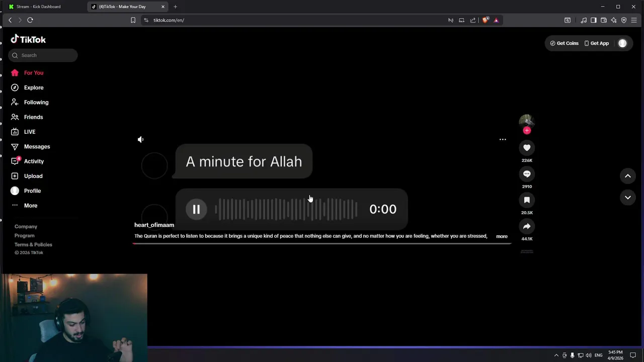Open the clock showing 5:45 PM
Screen dimensions: 644x362
tap(615, 355)
